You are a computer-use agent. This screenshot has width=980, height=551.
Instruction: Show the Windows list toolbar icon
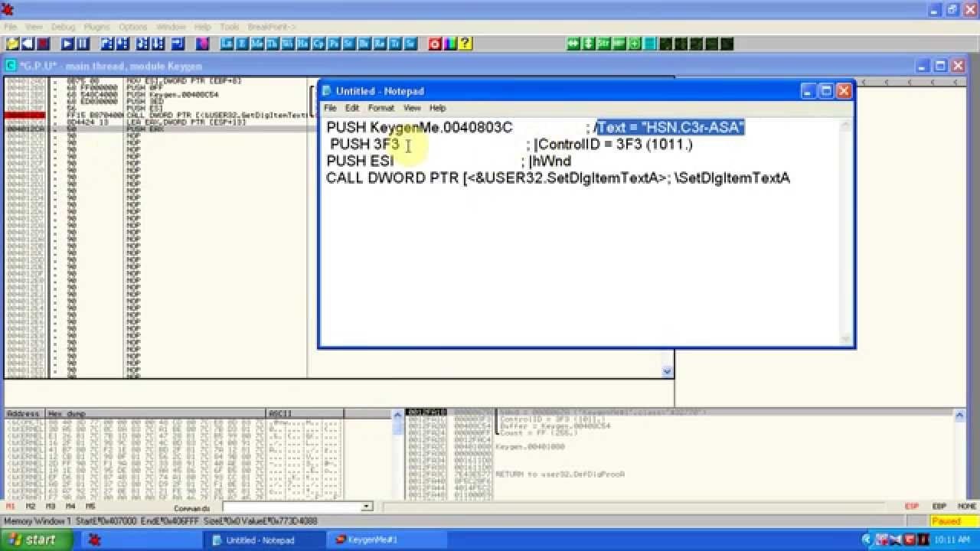click(x=288, y=44)
